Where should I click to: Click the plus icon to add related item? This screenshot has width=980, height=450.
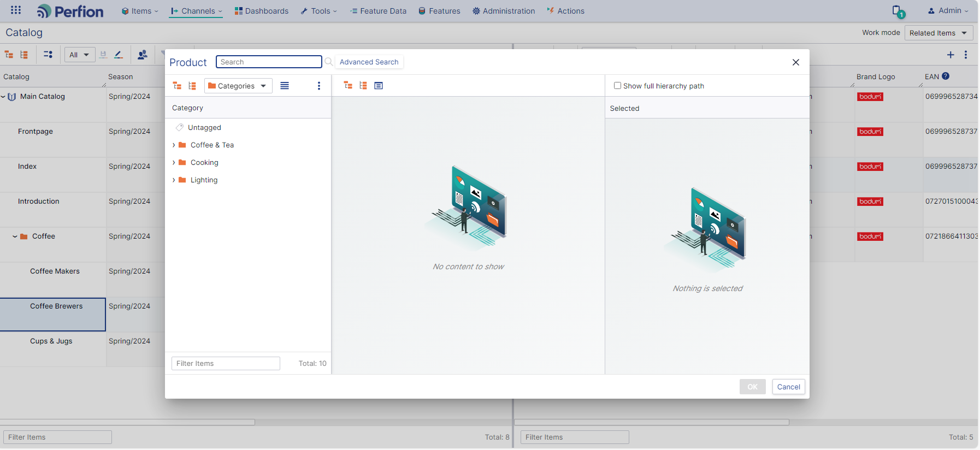(x=951, y=55)
